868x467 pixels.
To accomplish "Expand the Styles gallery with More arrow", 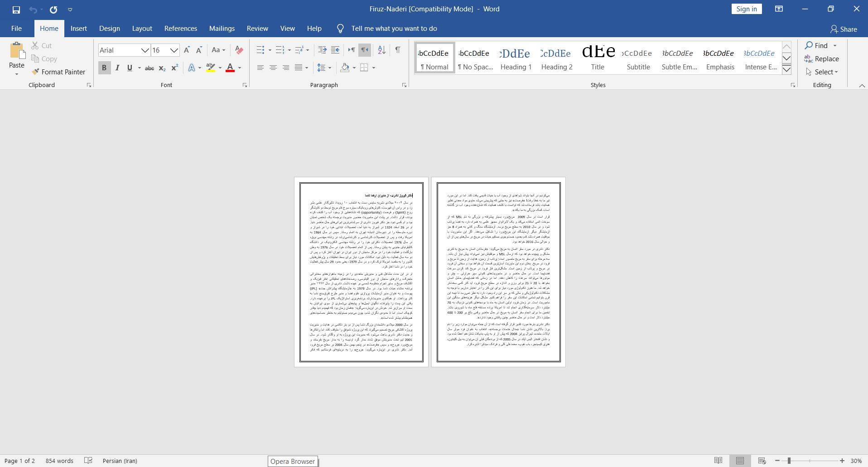I will pos(787,69).
